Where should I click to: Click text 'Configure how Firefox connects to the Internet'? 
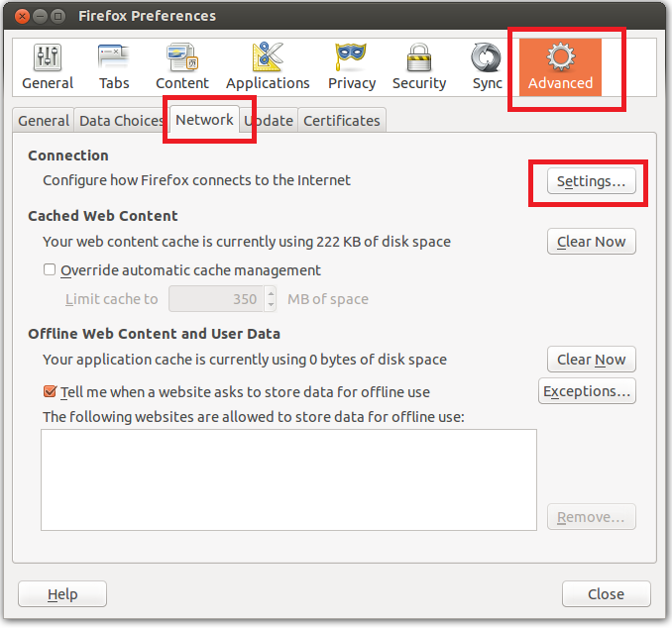tap(196, 180)
